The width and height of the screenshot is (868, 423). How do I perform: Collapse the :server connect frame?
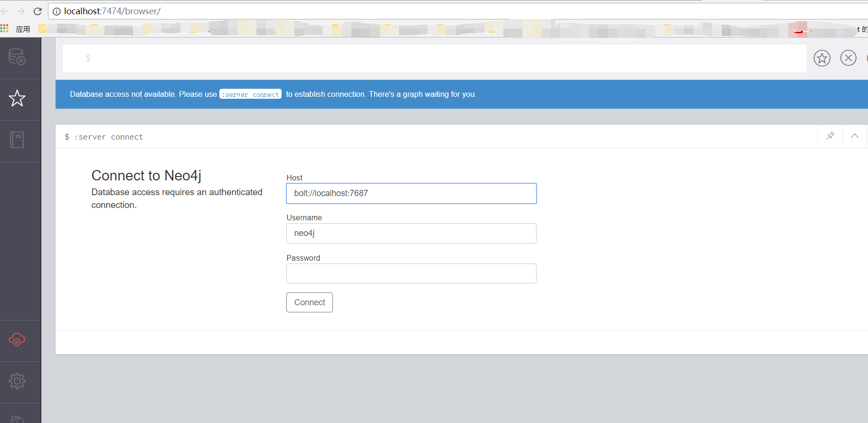click(855, 136)
